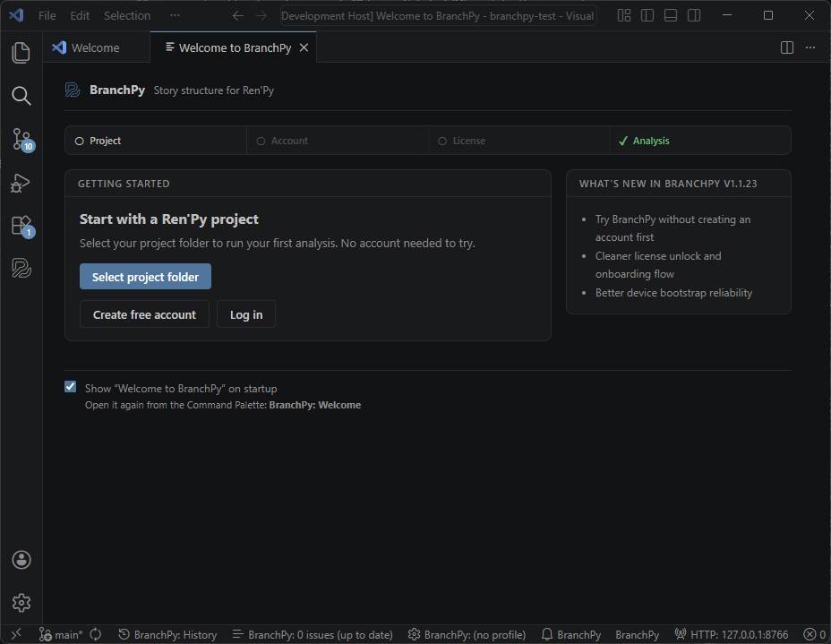Open the editor More Actions ellipsis menu
The height and width of the screenshot is (644, 831).
click(810, 47)
